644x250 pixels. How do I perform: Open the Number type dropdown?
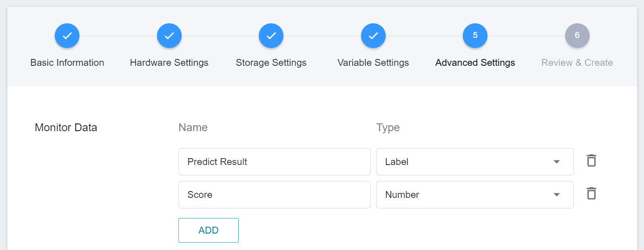coord(475,195)
